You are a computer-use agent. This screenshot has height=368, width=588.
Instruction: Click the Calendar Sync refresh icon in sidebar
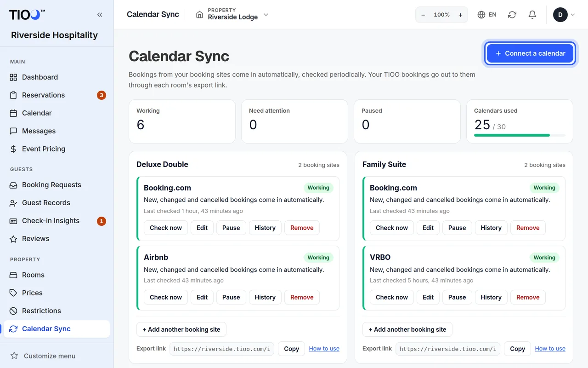point(13,329)
